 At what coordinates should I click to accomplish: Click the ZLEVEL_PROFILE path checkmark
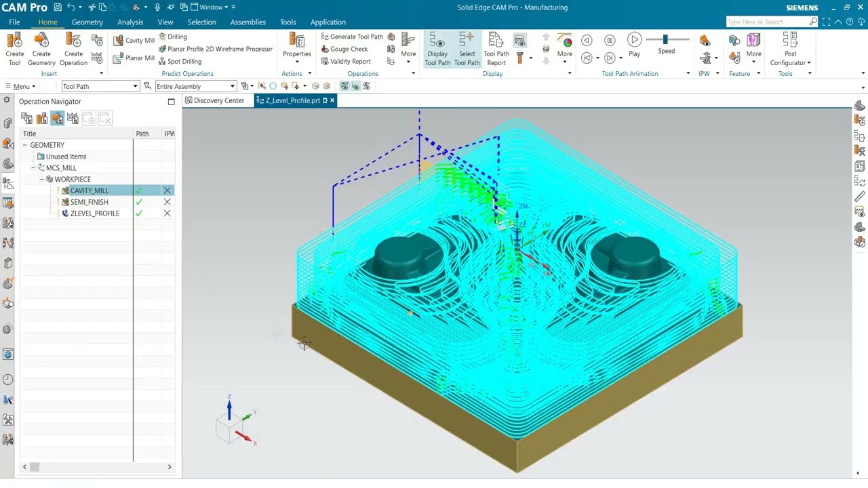pos(138,213)
